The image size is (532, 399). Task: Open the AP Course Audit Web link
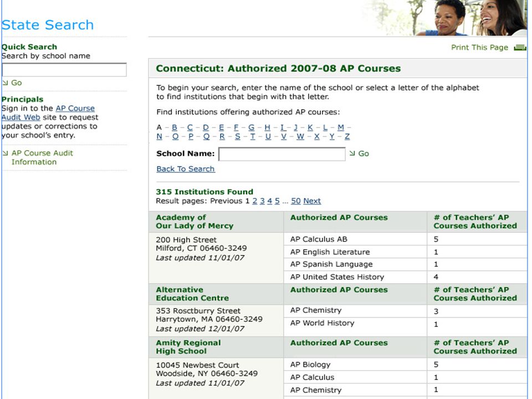pos(48,112)
